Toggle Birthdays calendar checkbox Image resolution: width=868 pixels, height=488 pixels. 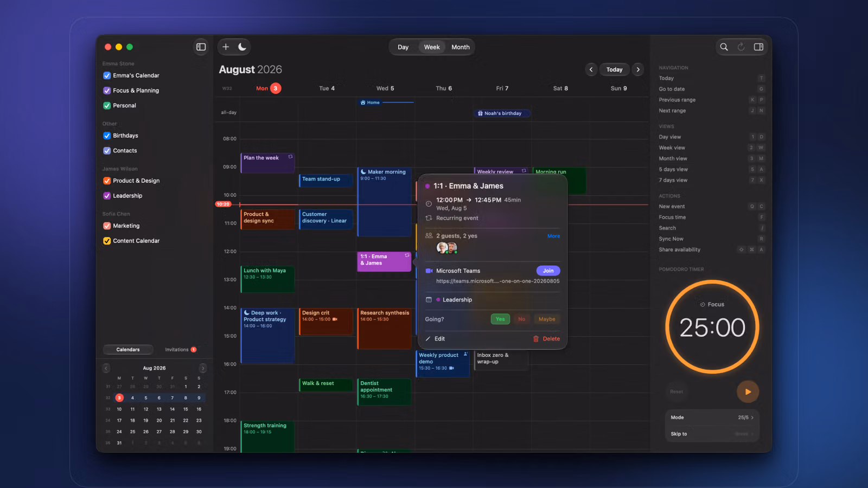[x=107, y=136]
